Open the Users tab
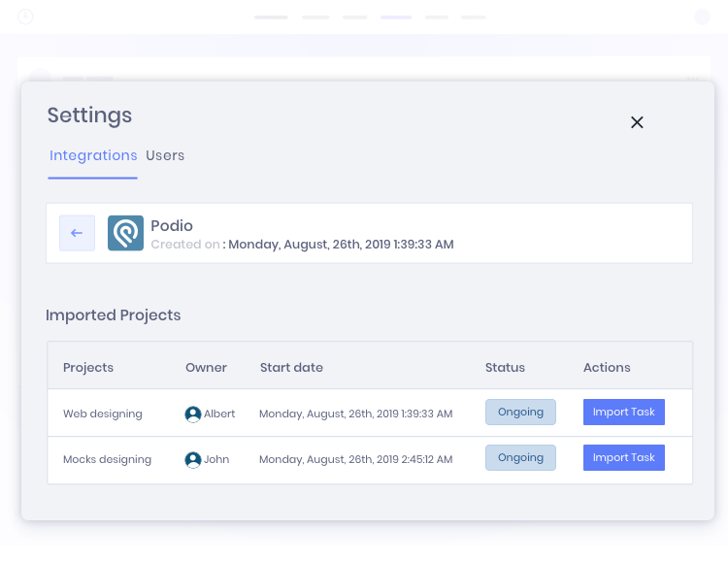 tap(165, 155)
